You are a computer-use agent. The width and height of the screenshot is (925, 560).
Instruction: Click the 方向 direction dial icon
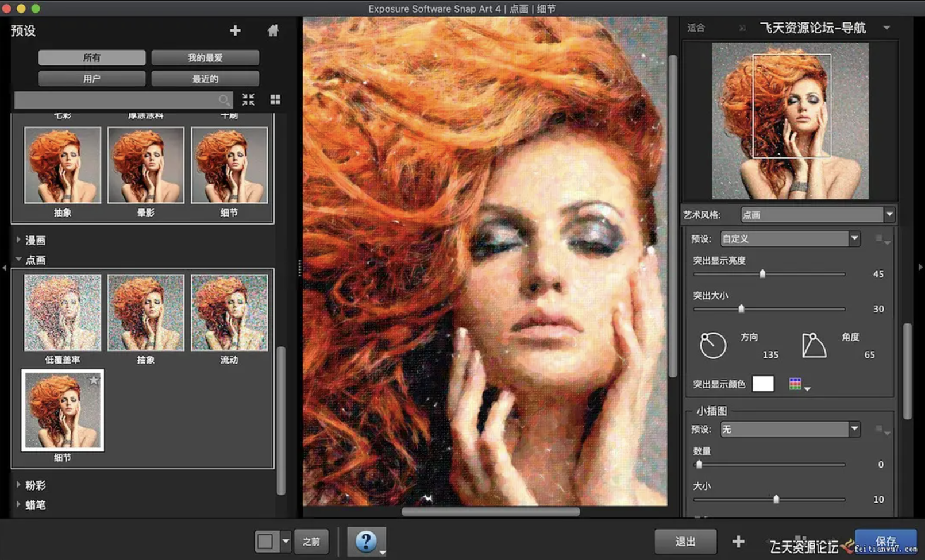pyautogui.click(x=713, y=346)
